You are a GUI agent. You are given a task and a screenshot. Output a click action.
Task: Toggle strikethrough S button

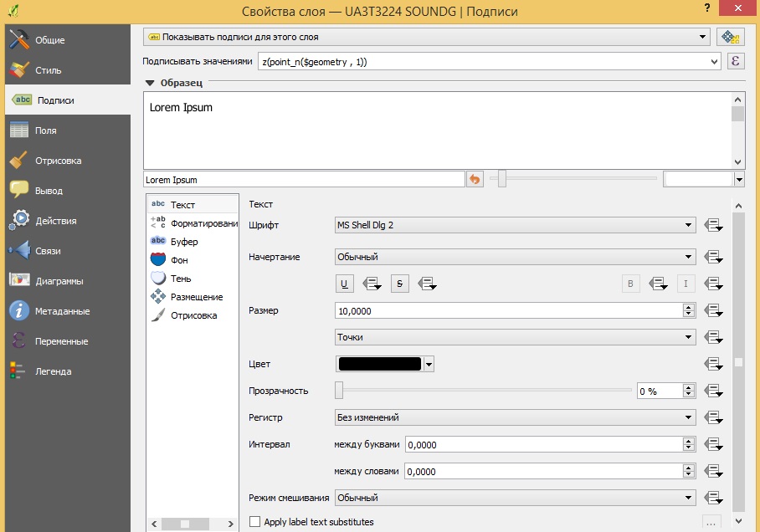coord(399,284)
